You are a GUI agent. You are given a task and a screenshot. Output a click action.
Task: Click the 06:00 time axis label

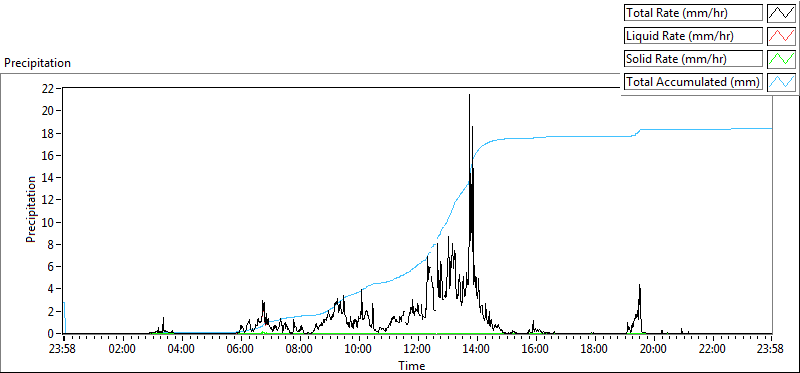240,350
